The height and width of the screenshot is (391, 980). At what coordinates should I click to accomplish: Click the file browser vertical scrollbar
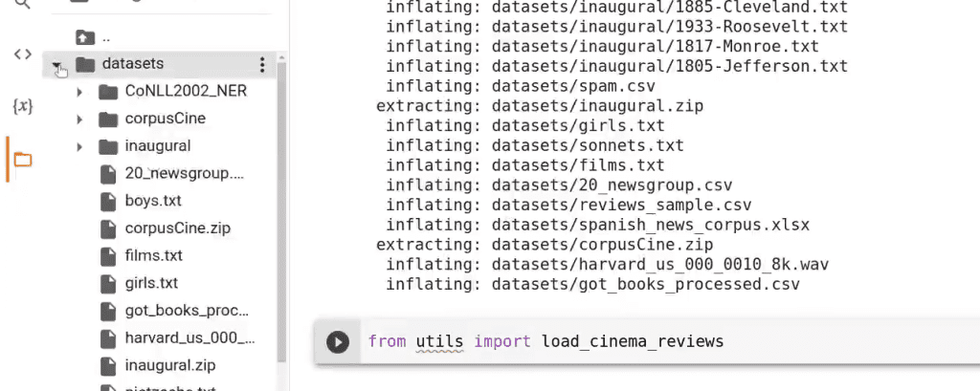(281, 212)
